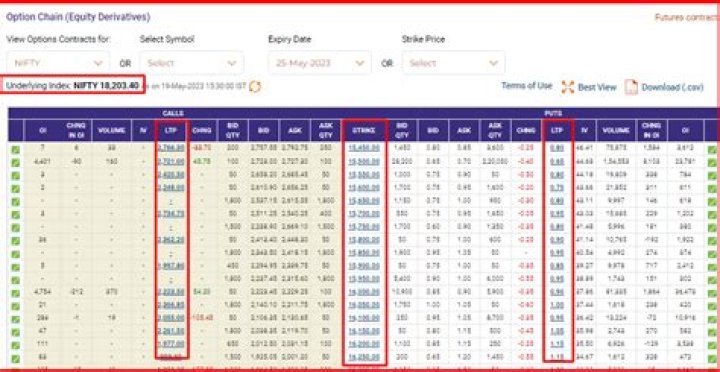Open calls chart icon in 15,800.00 row
The width and height of the screenshot is (720, 372).
click(x=16, y=241)
